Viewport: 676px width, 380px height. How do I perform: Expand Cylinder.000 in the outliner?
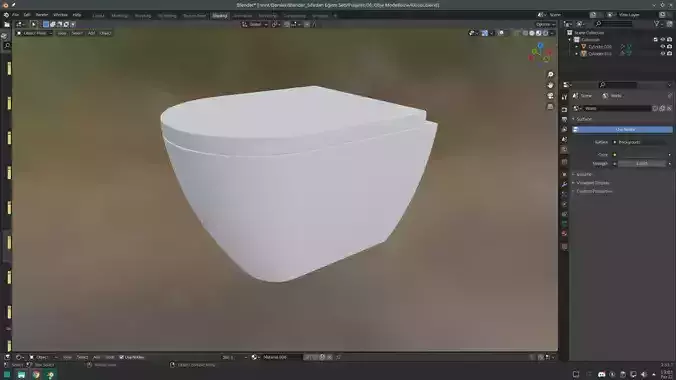[577, 47]
